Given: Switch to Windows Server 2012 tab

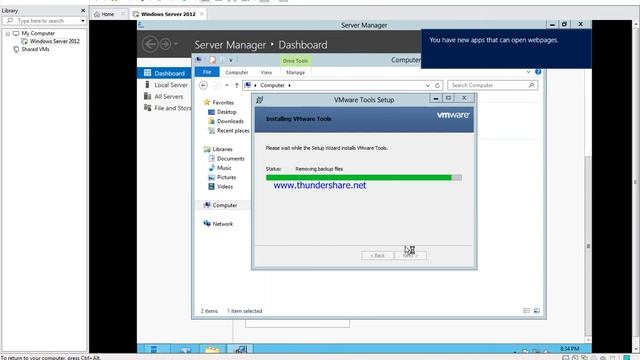Looking at the screenshot, I should (x=168, y=14).
